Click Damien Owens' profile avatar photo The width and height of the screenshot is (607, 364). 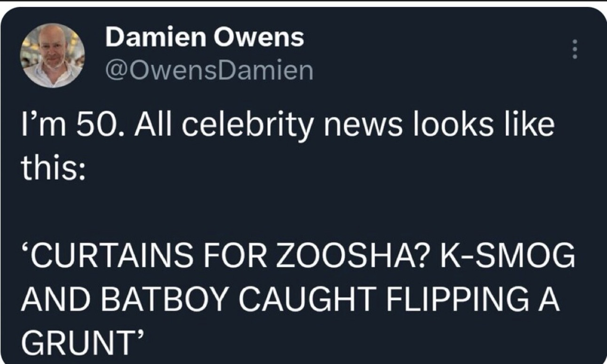click(52, 55)
